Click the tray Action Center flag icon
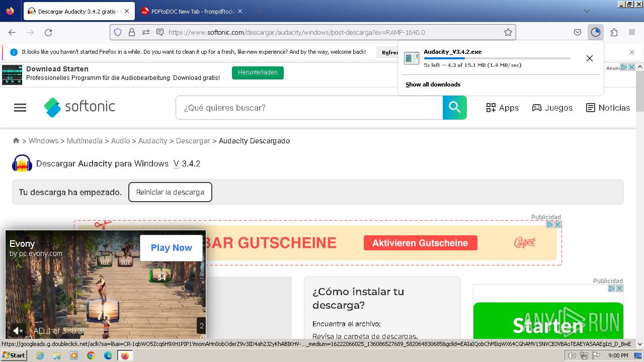Screen dimensions: 644x362 [596, 355]
